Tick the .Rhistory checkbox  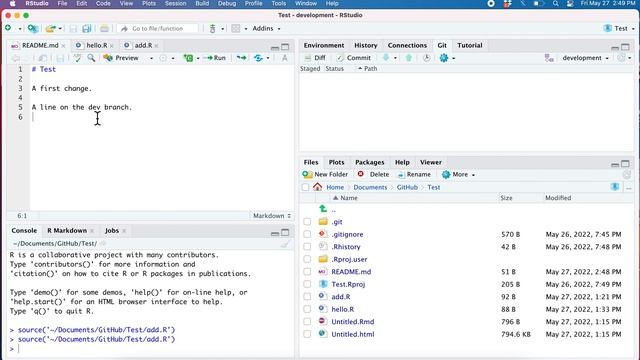tap(307, 247)
